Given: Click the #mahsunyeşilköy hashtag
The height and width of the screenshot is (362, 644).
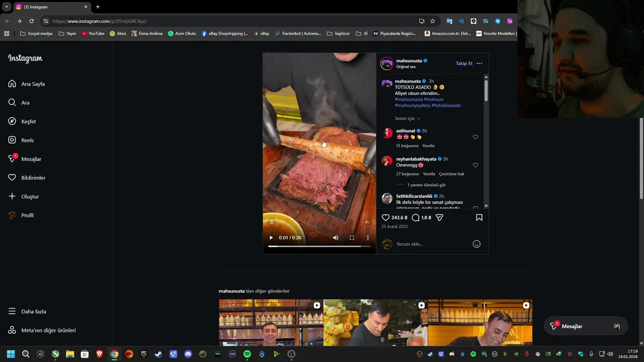Looking at the screenshot, I should [413, 106].
